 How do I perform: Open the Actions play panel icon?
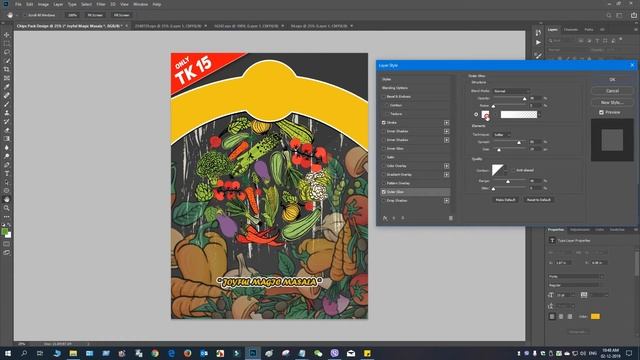pyautogui.click(x=538, y=42)
